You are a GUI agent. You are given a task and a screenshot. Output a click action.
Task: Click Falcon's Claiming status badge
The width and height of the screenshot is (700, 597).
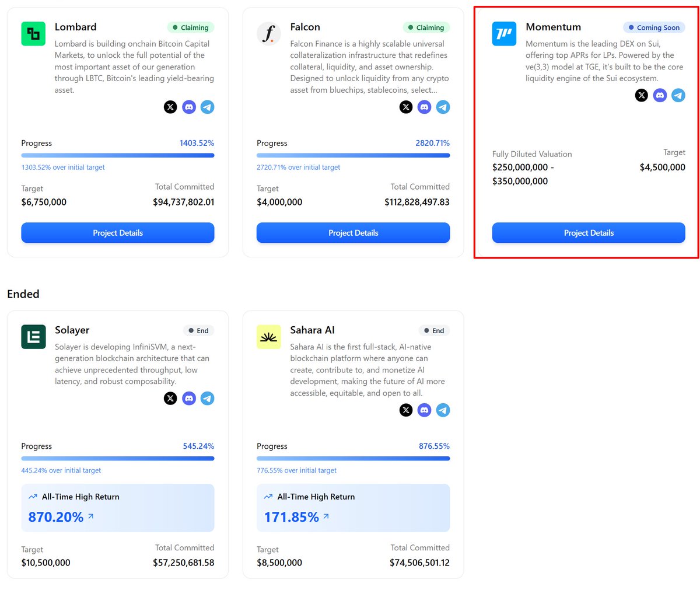tap(426, 27)
